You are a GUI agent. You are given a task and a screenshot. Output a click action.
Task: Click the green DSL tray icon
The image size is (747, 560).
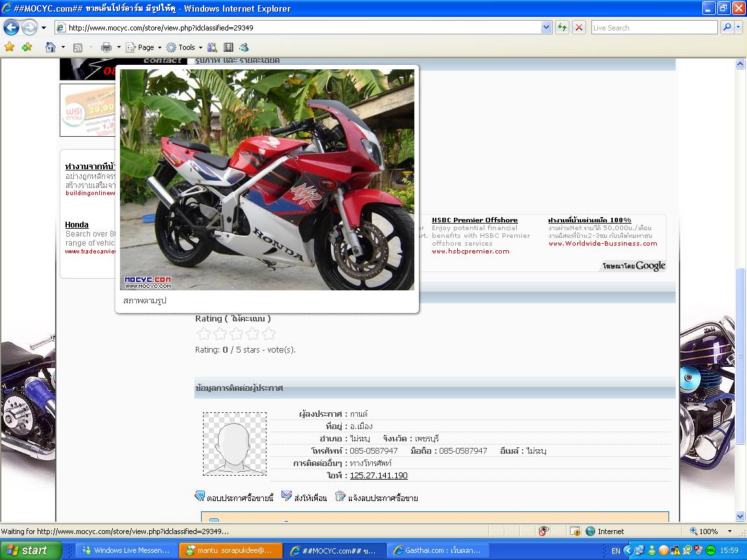[710, 550]
